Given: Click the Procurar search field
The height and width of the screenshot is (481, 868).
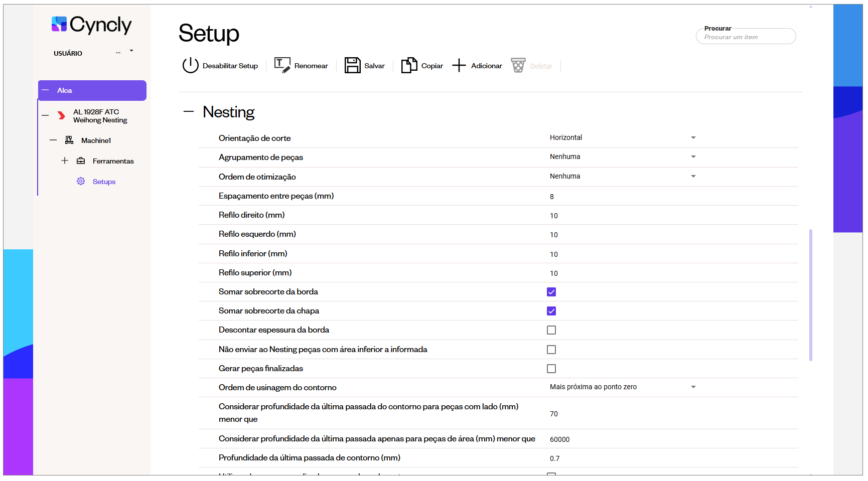Looking at the screenshot, I should click(746, 36).
